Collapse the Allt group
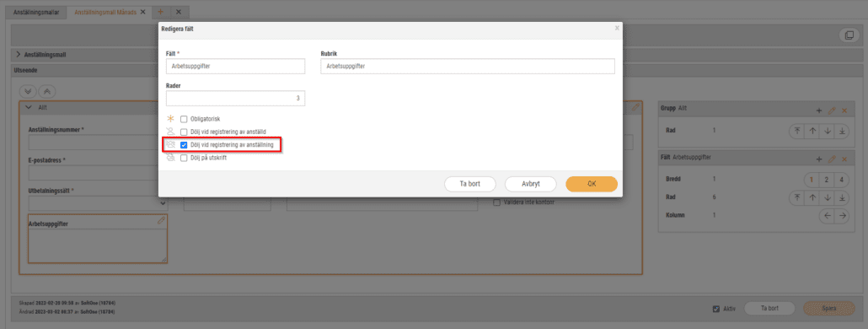Screen dimensions: 868x329 pos(28,107)
